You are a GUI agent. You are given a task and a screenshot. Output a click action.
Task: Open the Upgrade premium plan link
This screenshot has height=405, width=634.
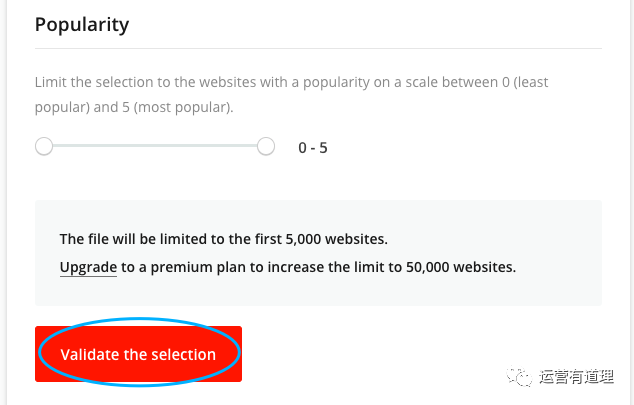point(88,267)
